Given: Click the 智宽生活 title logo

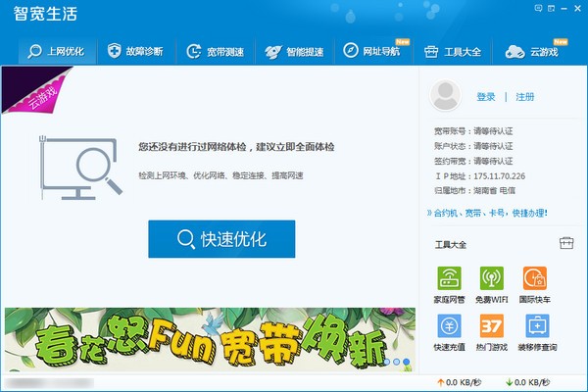Looking at the screenshot, I should (45, 14).
